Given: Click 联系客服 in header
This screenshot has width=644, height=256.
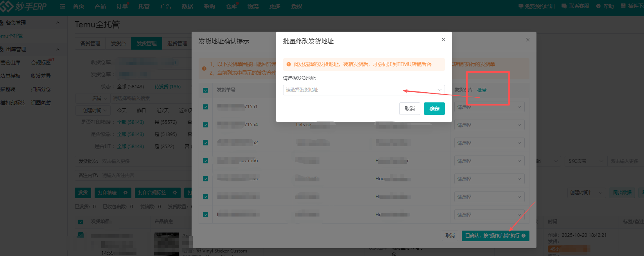Looking at the screenshot, I should coord(575,6).
